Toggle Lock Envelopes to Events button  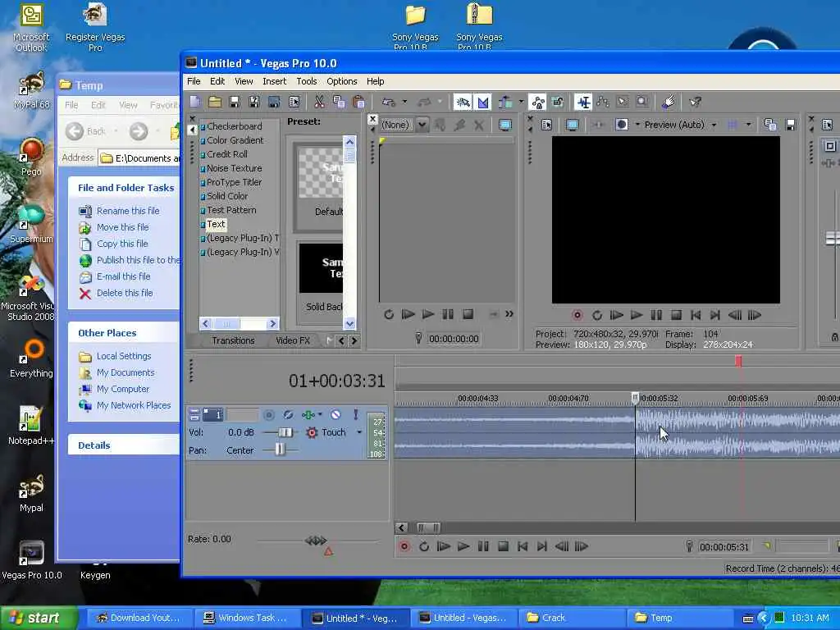[x=538, y=102]
